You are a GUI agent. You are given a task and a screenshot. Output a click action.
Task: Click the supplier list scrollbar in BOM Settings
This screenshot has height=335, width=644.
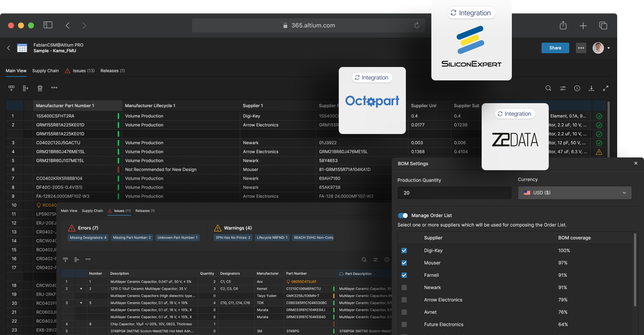click(x=635, y=270)
